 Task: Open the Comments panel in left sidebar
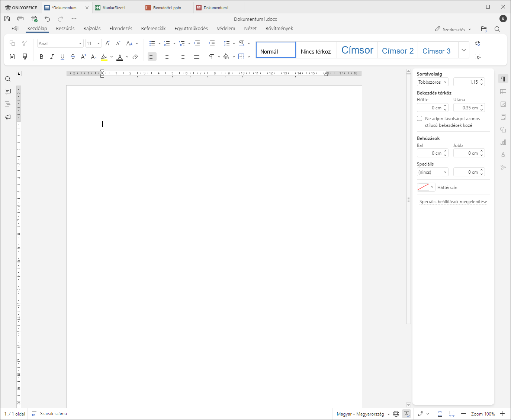point(7,92)
